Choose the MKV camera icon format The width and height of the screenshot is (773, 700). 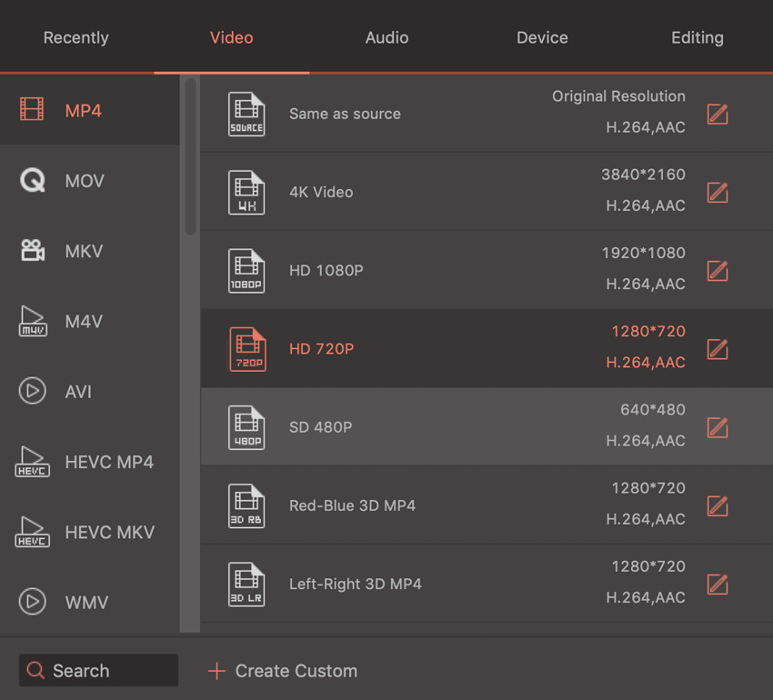point(33,251)
